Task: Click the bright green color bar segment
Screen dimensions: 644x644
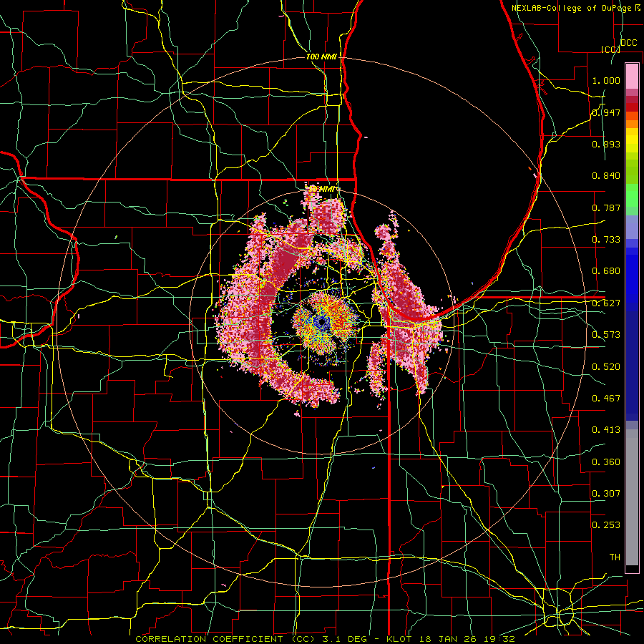Action: [632, 195]
